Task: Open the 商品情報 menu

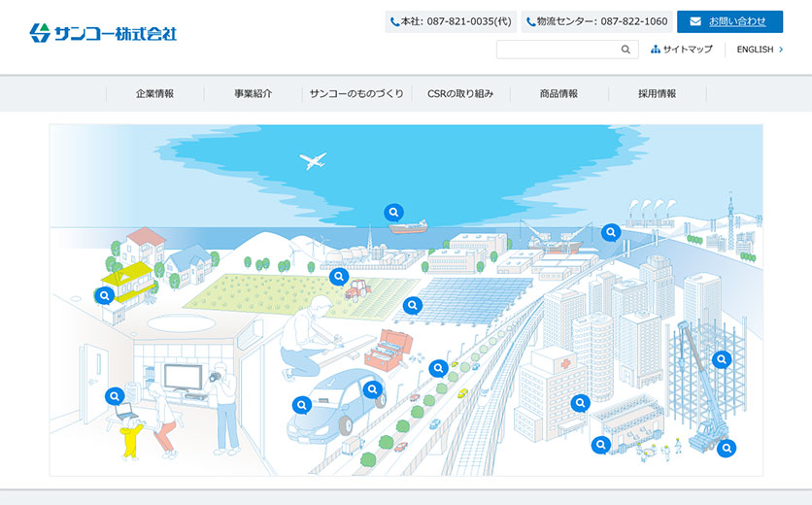Action: tap(558, 94)
